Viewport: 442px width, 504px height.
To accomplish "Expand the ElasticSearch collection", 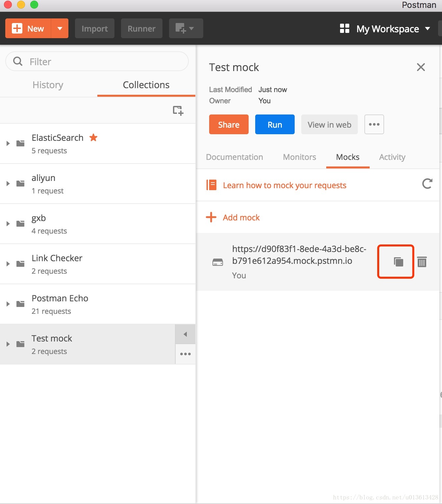I will [x=8, y=143].
